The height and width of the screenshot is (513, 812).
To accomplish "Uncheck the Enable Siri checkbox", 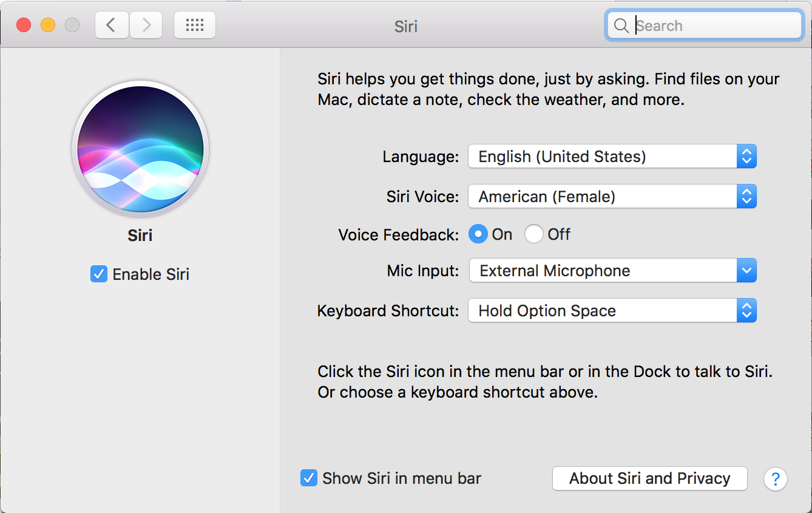I will (x=98, y=274).
